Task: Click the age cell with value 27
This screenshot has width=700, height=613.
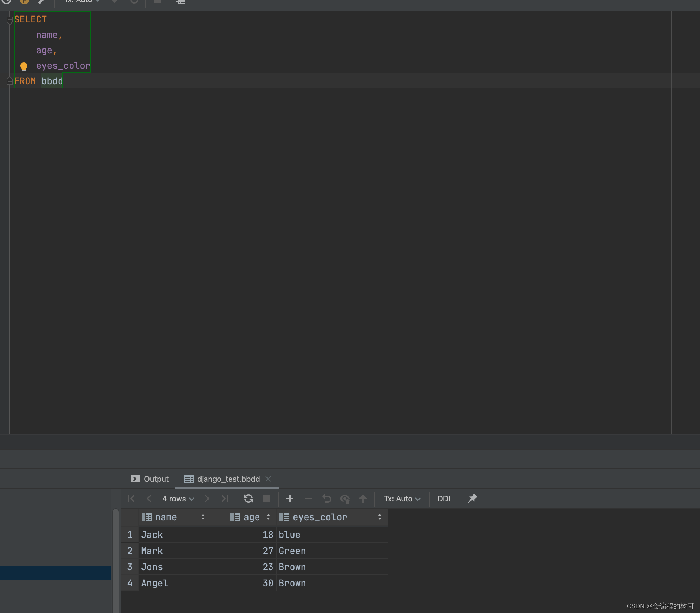Action: 244,551
